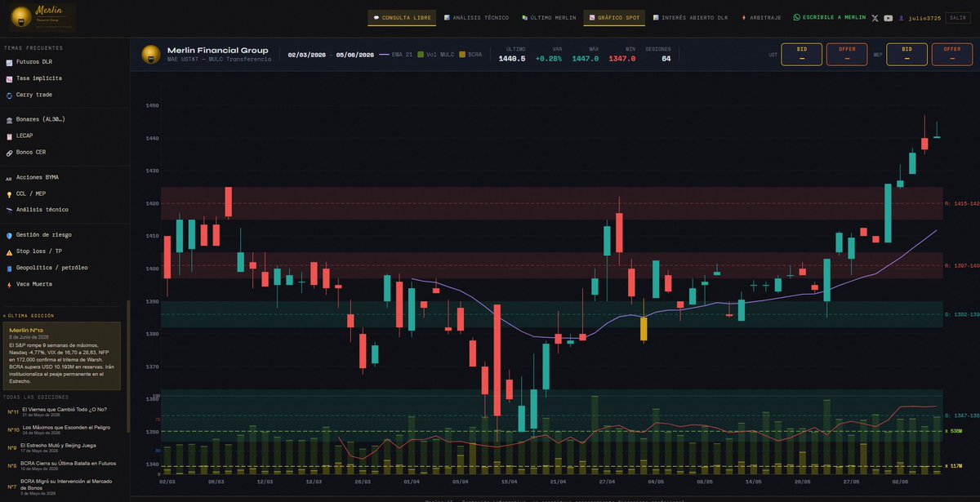Screen dimensions: 980x502
Task: Click the MEP OFFER price box
Action: click(952, 55)
